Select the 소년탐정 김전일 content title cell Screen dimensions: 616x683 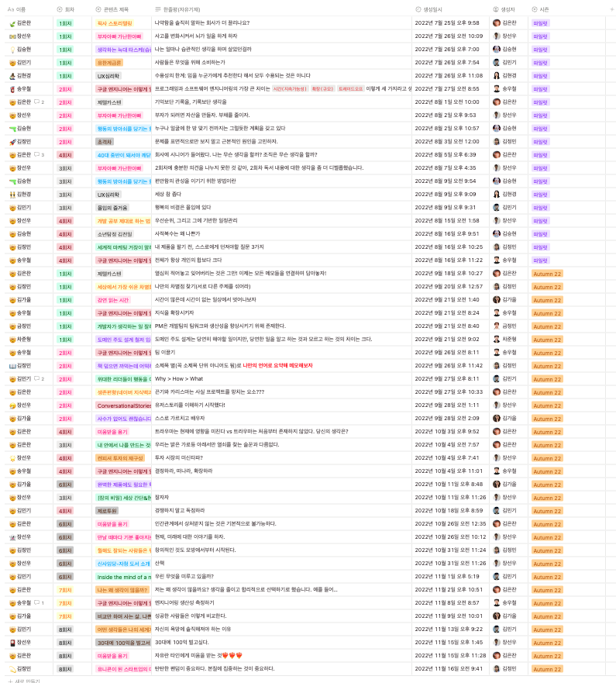pyautogui.click(x=115, y=234)
